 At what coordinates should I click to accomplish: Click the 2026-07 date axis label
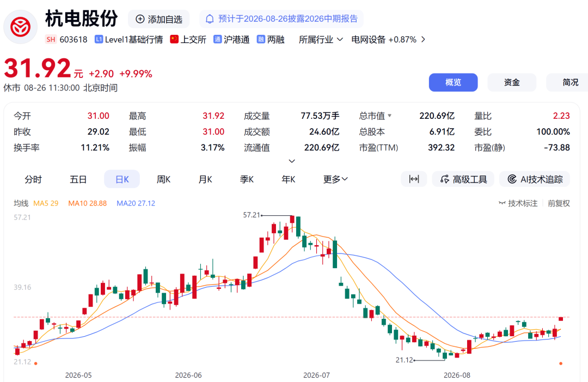(316, 375)
